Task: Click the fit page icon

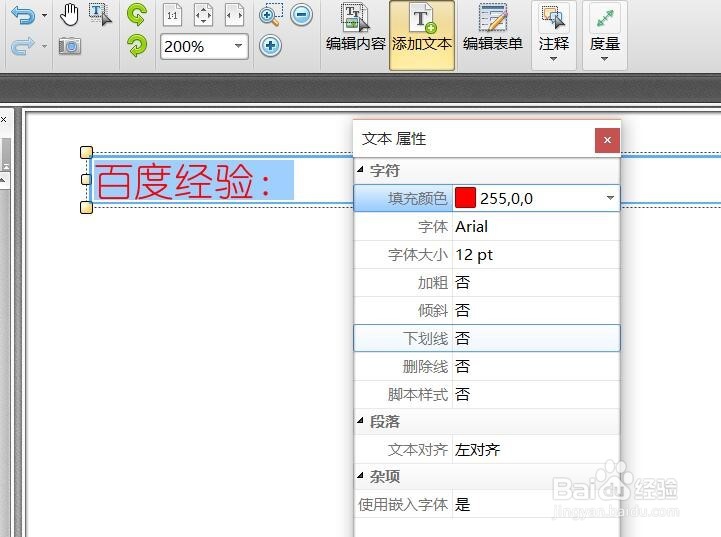Action: [x=203, y=16]
